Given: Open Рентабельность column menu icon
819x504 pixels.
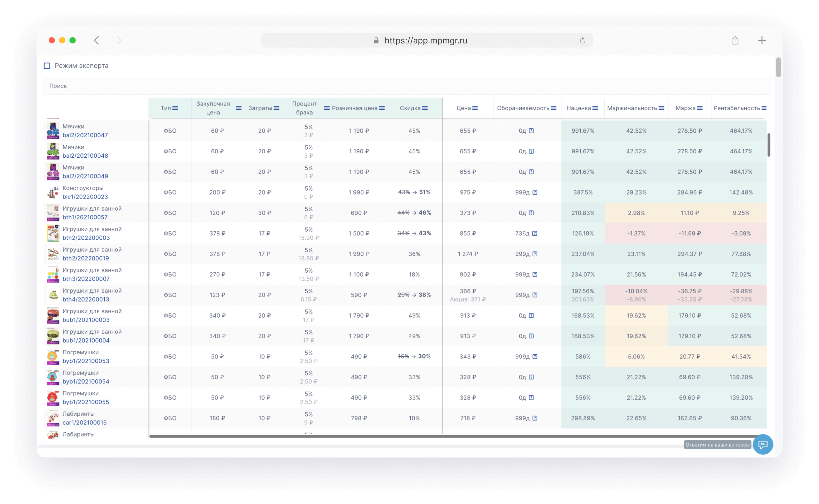Looking at the screenshot, I should (764, 108).
